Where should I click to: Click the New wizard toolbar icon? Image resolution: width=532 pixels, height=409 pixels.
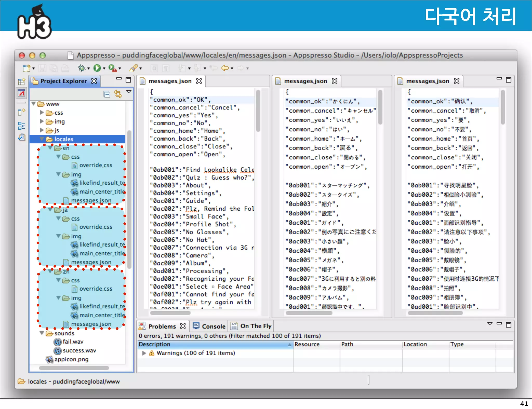click(x=26, y=68)
